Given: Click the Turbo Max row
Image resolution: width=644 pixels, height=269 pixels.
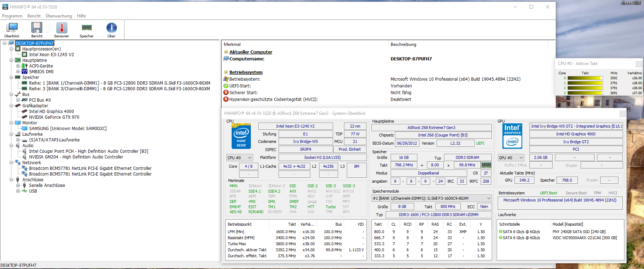Looking at the screenshot, I should 296,244.
